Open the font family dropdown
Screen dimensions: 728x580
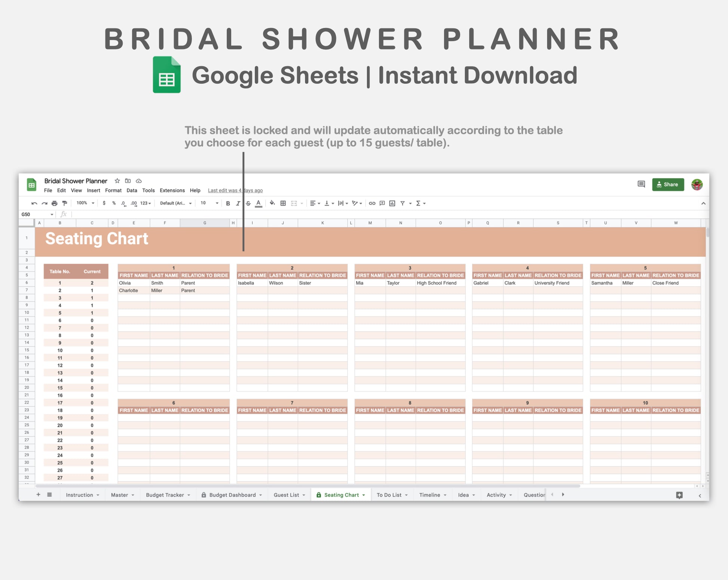pos(176,203)
